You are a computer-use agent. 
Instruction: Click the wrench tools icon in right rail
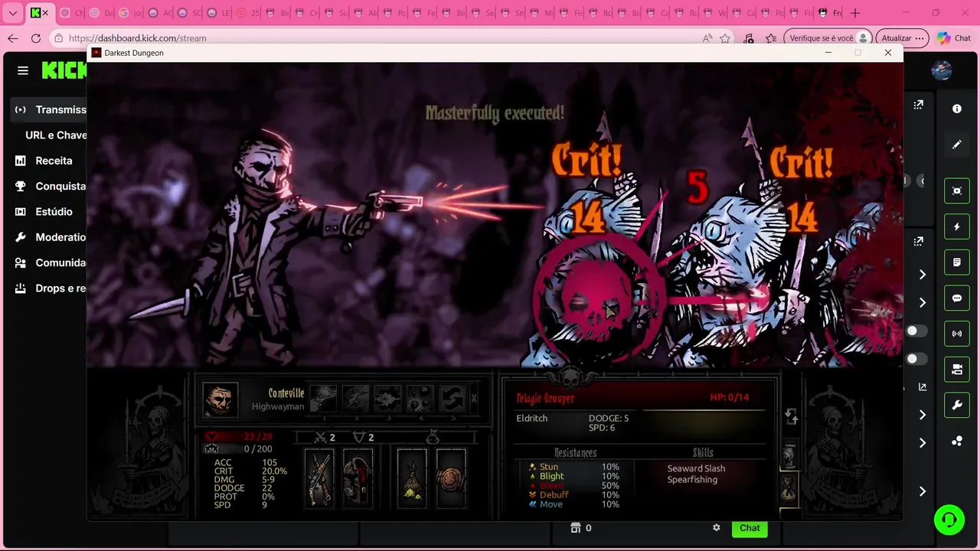click(x=957, y=406)
